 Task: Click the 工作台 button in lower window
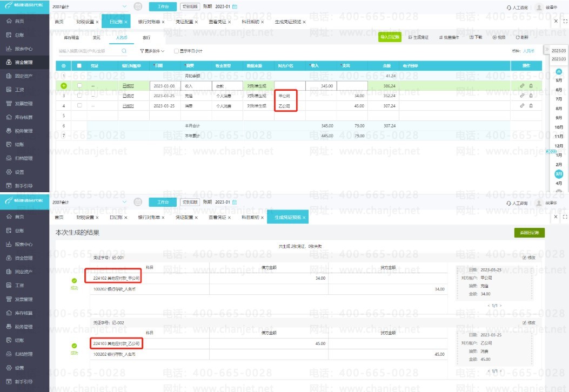point(163,202)
